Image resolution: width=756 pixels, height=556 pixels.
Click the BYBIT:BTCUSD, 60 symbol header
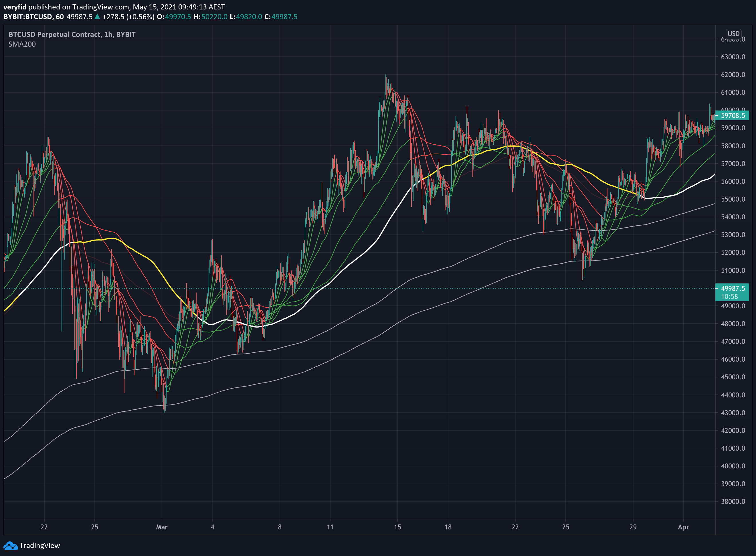pyautogui.click(x=34, y=17)
